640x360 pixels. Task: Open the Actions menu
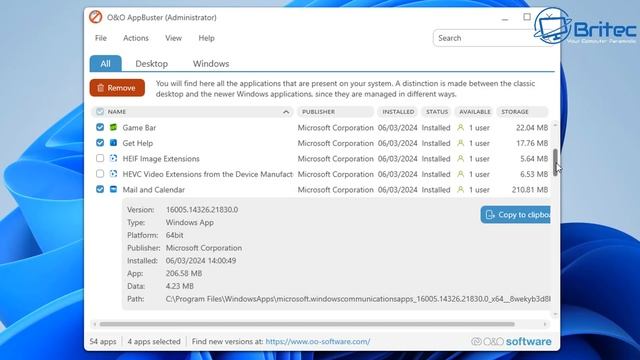[x=136, y=38]
